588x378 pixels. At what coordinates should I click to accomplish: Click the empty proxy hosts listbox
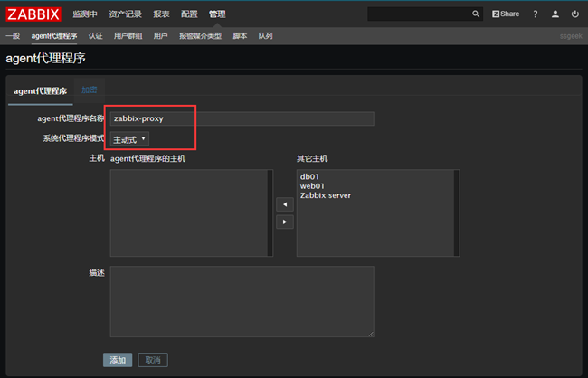189,213
